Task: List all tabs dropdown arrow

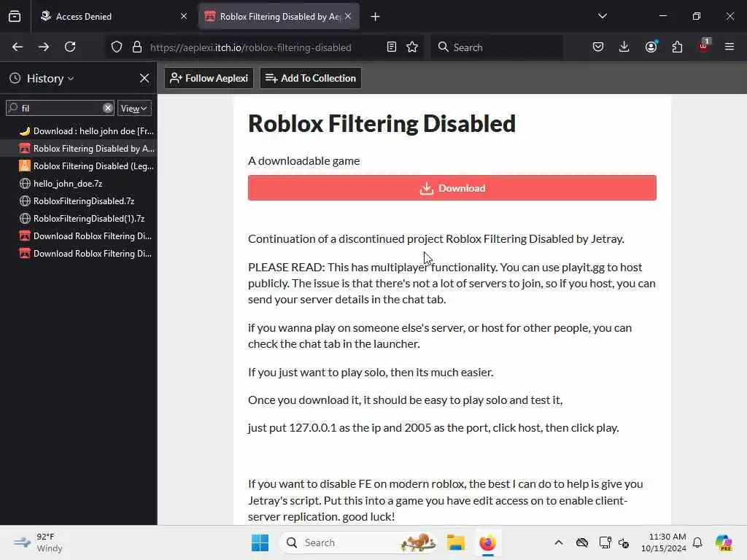Action: click(x=603, y=16)
